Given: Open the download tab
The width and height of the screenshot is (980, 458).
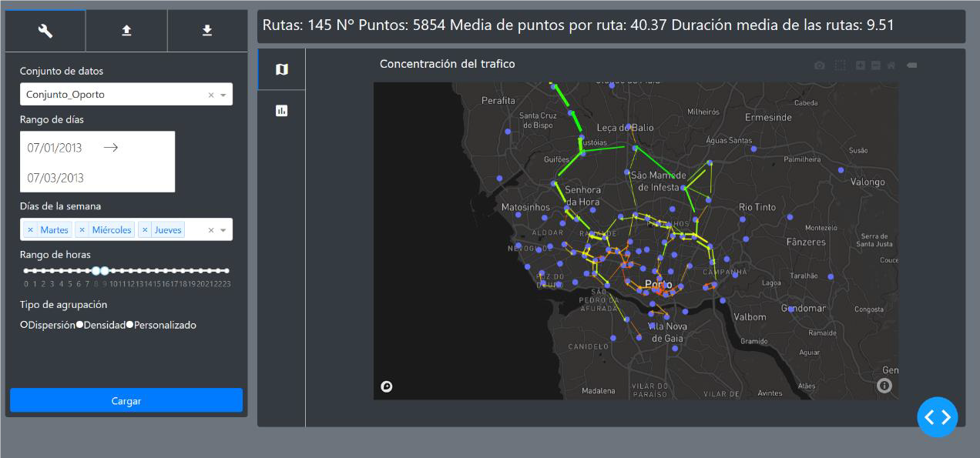Looking at the screenshot, I should 206,31.
